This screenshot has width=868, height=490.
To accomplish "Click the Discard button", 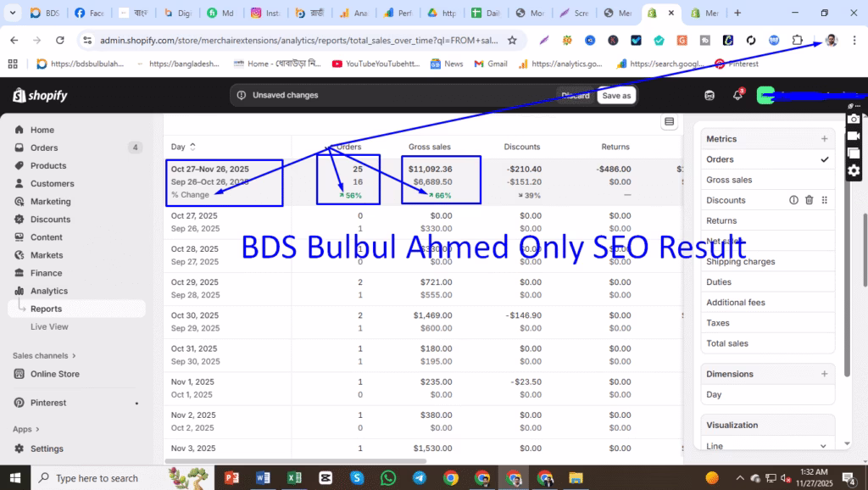I will [x=575, y=95].
